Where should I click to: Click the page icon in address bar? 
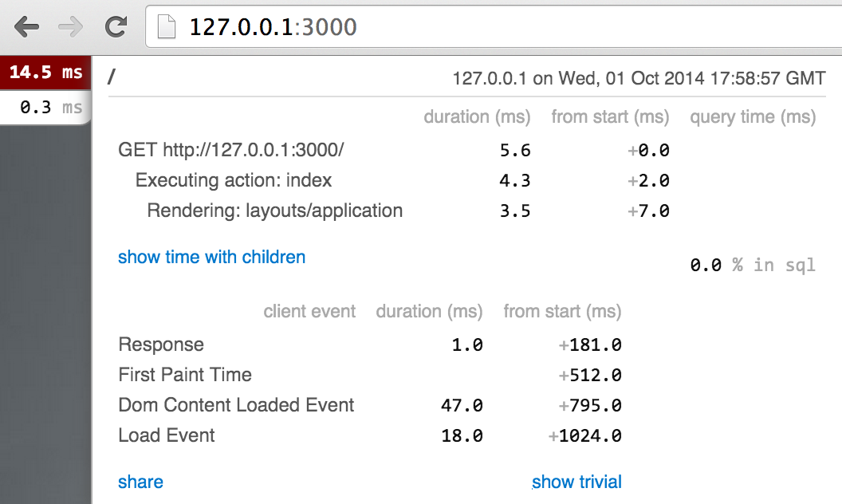(x=166, y=27)
